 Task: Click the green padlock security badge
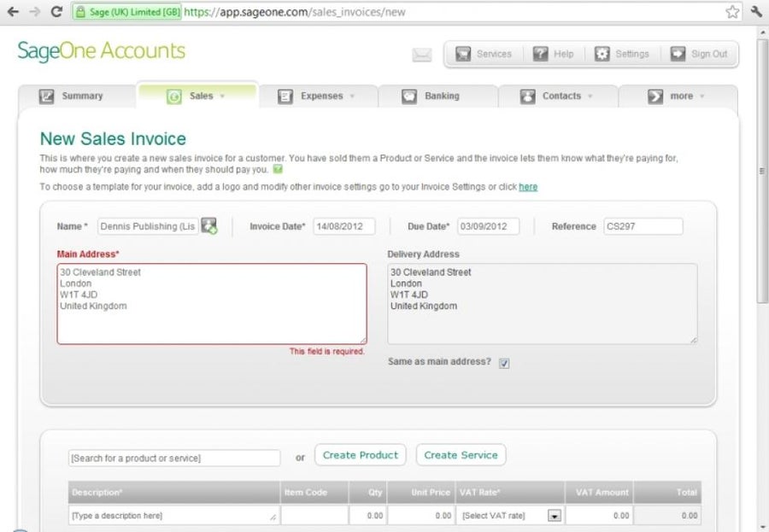127,12
